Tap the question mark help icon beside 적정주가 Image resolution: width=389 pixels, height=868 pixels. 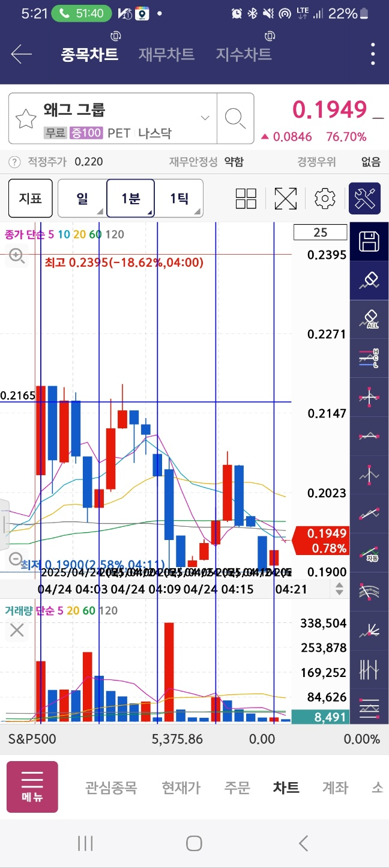(14, 162)
